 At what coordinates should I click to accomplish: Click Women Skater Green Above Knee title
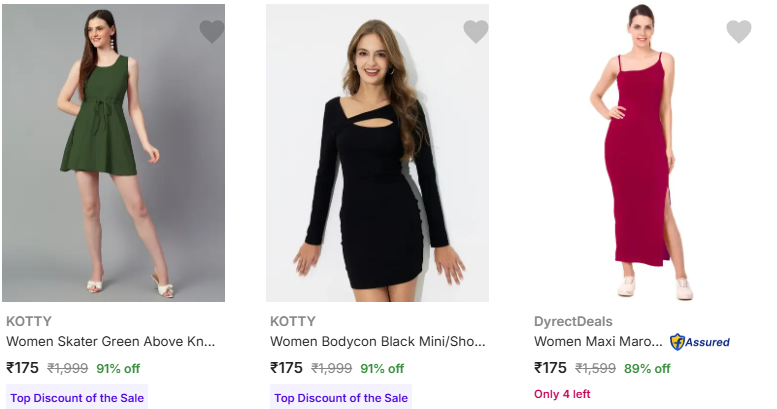coord(111,342)
